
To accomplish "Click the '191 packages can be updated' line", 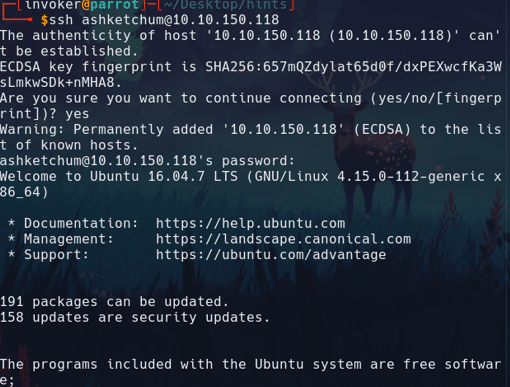I will [114, 302].
